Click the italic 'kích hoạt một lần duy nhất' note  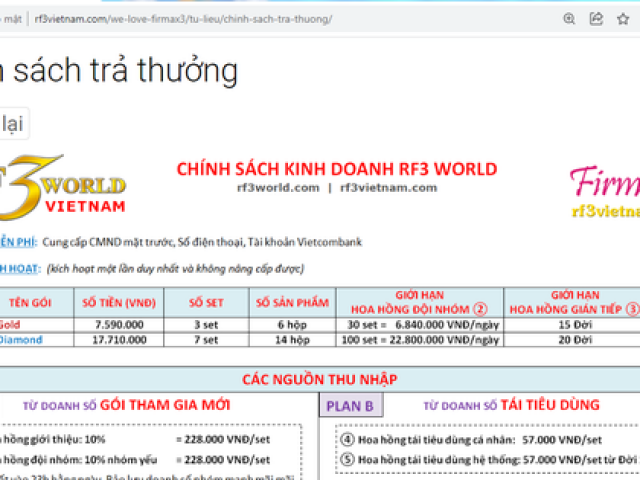click(x=176, y=269)
